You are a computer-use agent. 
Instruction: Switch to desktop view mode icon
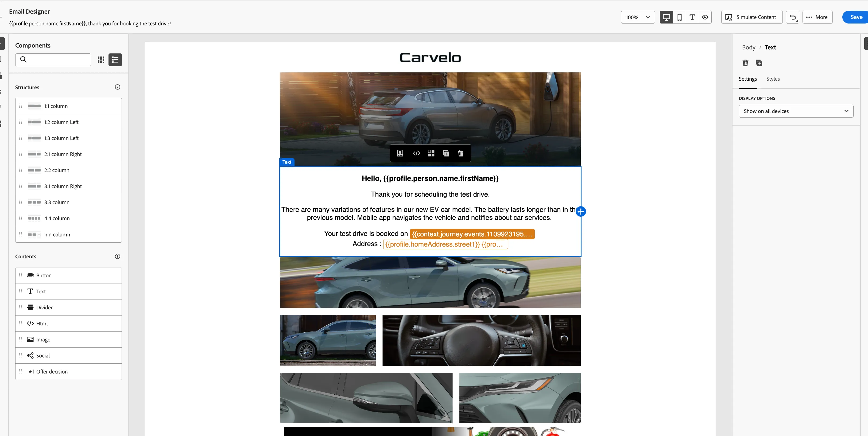[x=666, y=17]
